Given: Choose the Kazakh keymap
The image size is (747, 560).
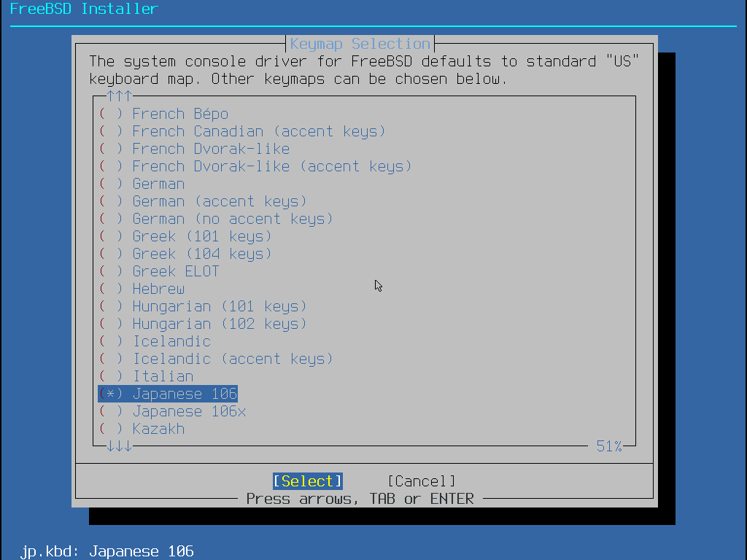Looking at the screenshot, I should click(142, 429).
